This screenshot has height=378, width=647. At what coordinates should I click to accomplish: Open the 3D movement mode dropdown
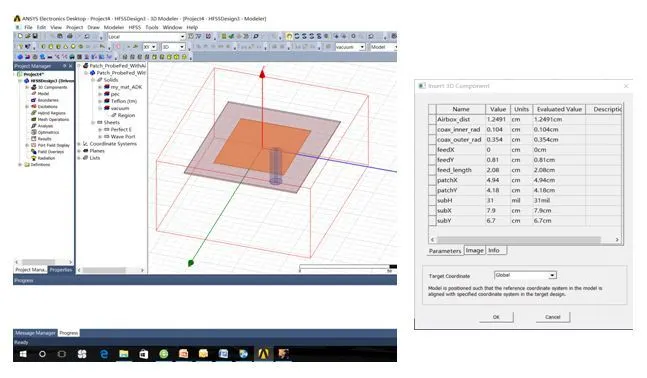click(x=182, y=47)
